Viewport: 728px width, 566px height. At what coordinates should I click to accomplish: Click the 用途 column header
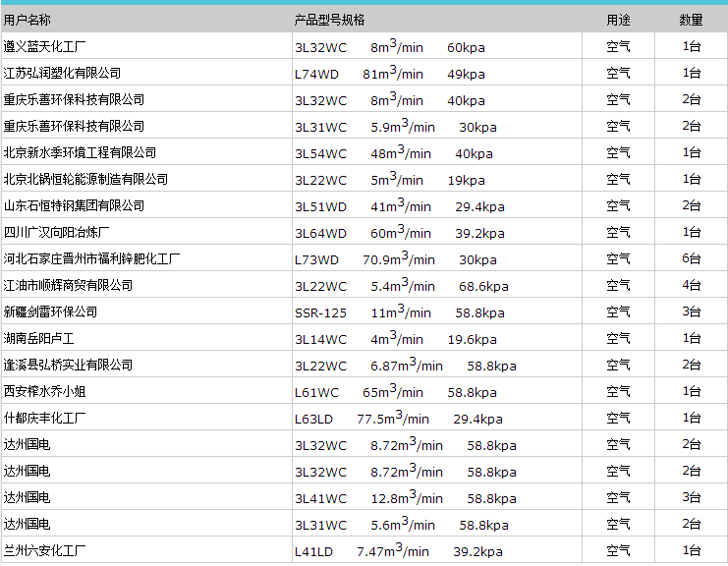pyautogui.click(x=618, y=20)
